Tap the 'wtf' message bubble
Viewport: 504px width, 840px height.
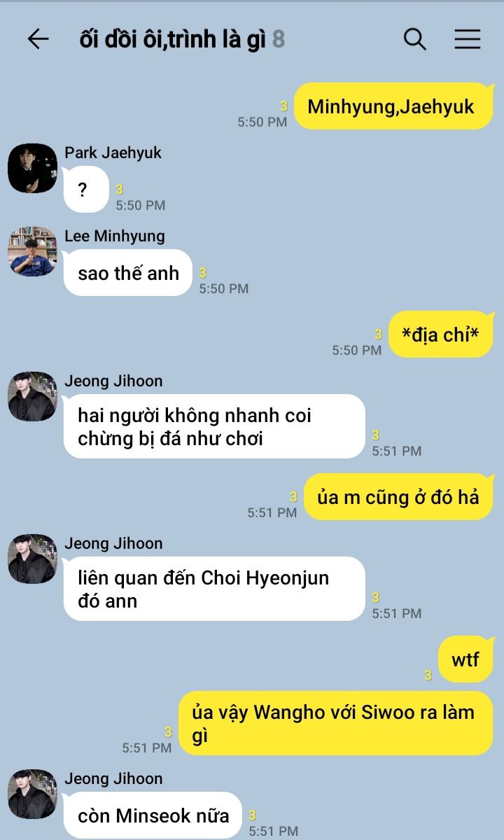coord(465,659)
